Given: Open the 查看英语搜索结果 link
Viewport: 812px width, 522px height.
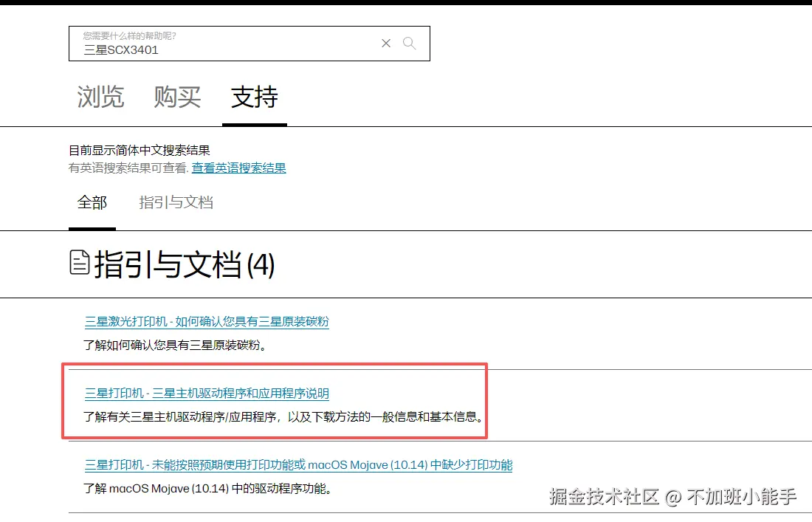Looking at the screenshot, I should 238,168.
